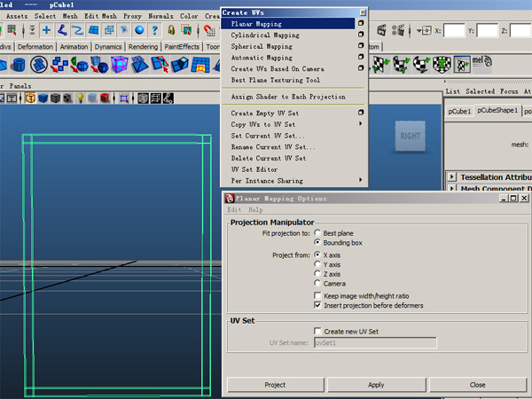
Task: Choose X axis projection radio button
Action: (x=317, y=254)
